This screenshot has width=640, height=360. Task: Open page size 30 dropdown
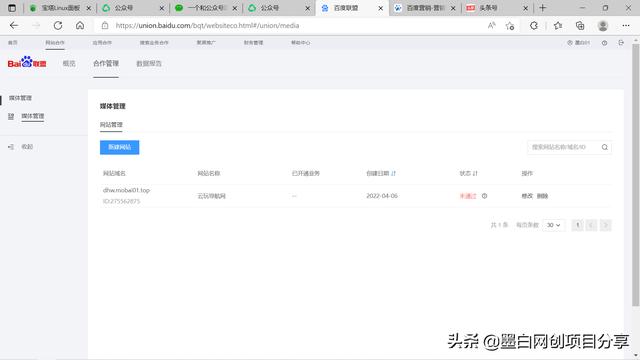click(x=554, y=225)
